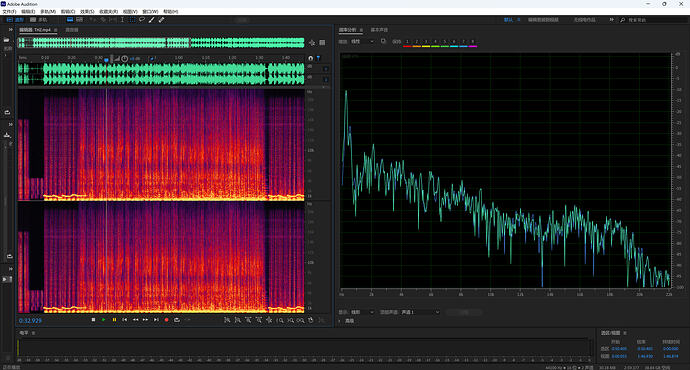The width and height of the screenshot is (690, 370).
Task: Click the 0:32.929 timecode display
Action: click(30, 321)
